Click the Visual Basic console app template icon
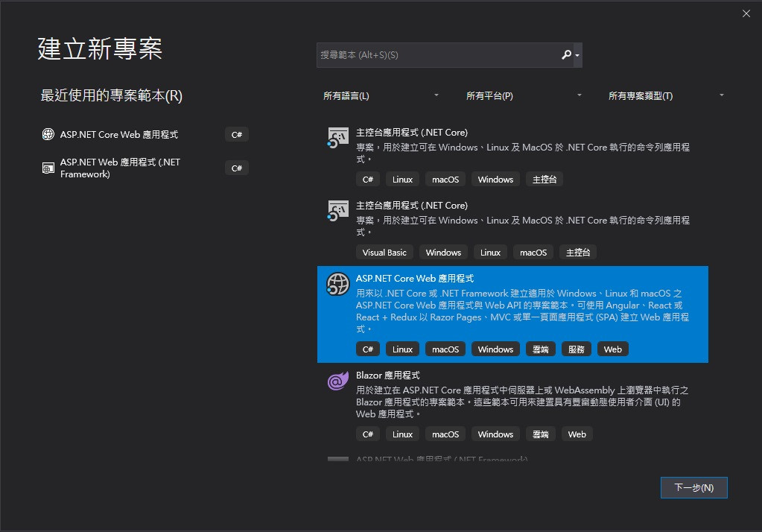This screenshot has height=532, width=762. [337, 211]
